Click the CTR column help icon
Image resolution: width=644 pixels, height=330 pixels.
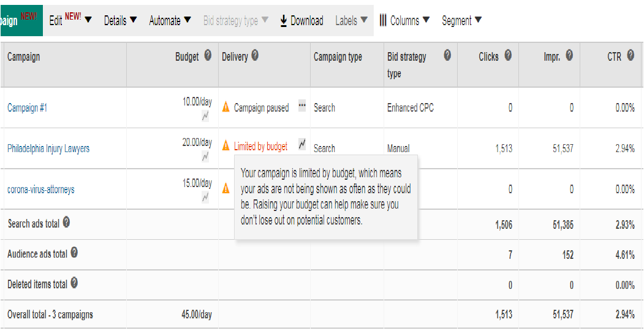[631, 55]
